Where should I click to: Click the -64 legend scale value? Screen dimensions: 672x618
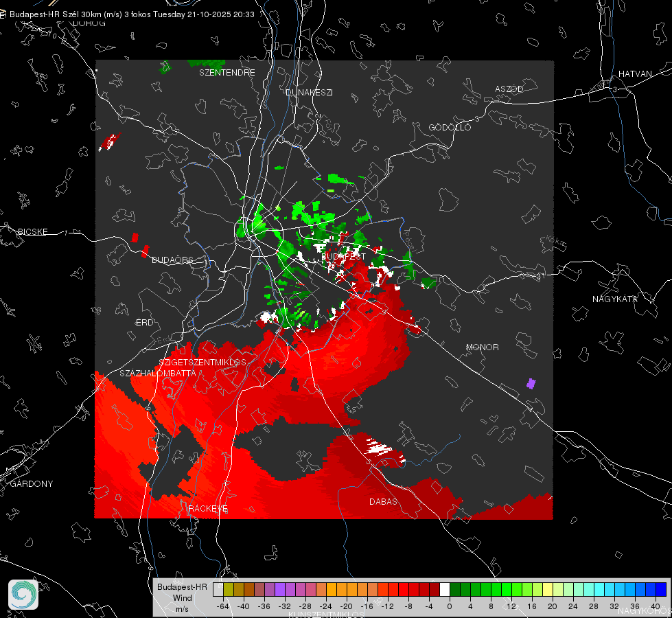[x=222, y=606]
